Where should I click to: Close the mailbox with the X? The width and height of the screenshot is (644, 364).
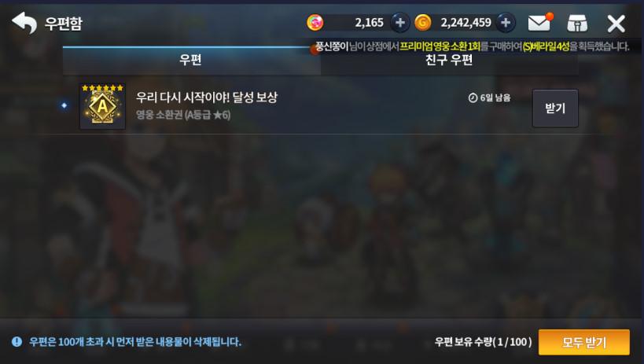616,24
